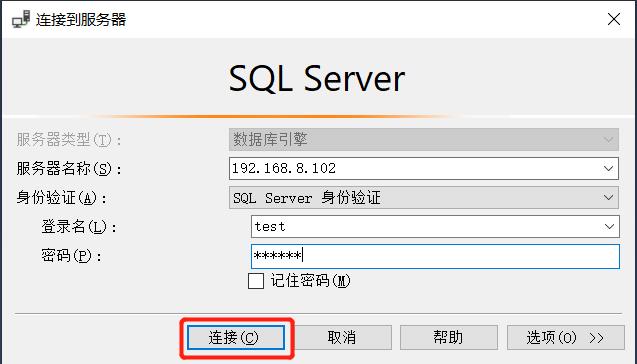Click the 登录名(L) label

(x=79, y=227)
